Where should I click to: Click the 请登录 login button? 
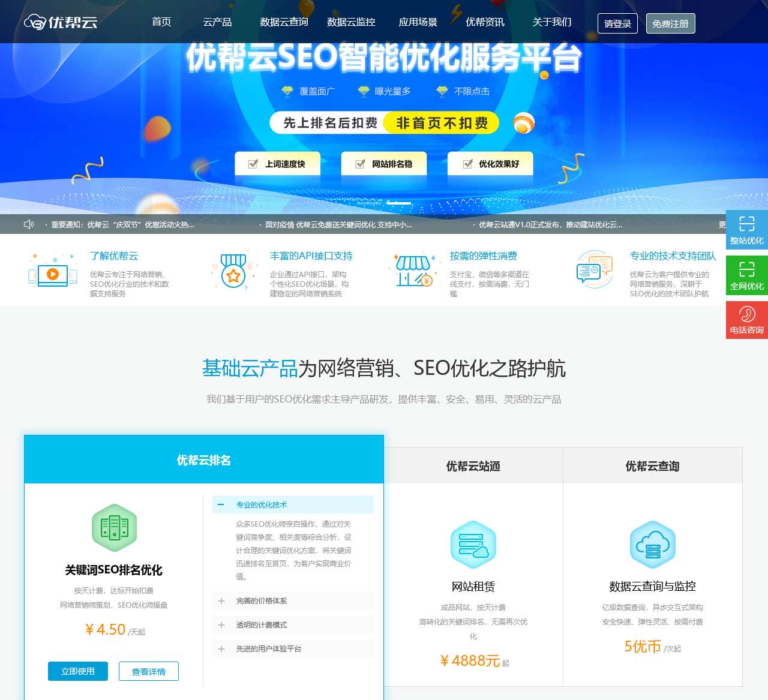[x=617, y=23]
